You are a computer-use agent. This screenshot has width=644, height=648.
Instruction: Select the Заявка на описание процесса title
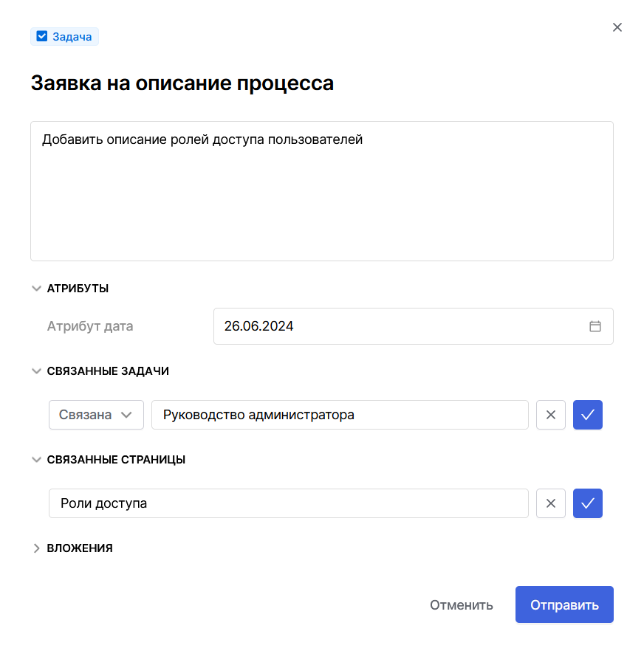[x=182, y=83]
